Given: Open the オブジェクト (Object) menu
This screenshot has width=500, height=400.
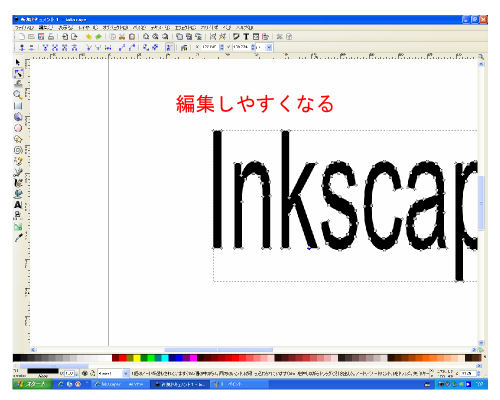Looking at the screenshot, I should tap(115, 28).
